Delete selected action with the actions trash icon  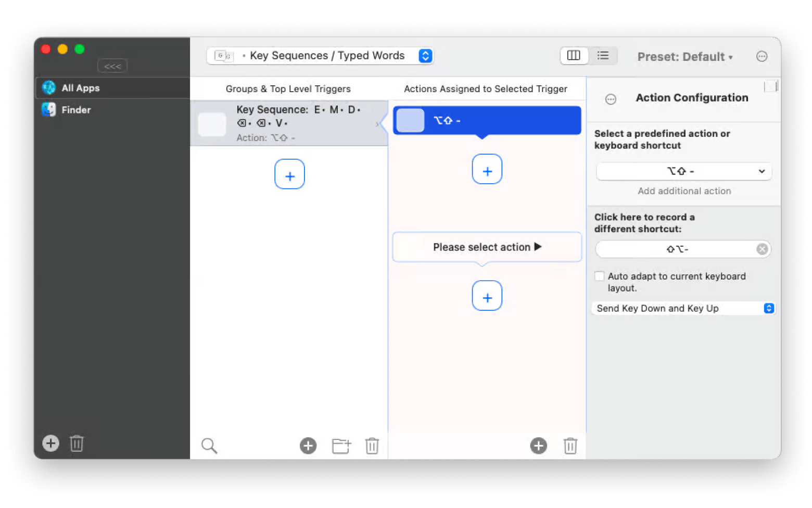570,446
